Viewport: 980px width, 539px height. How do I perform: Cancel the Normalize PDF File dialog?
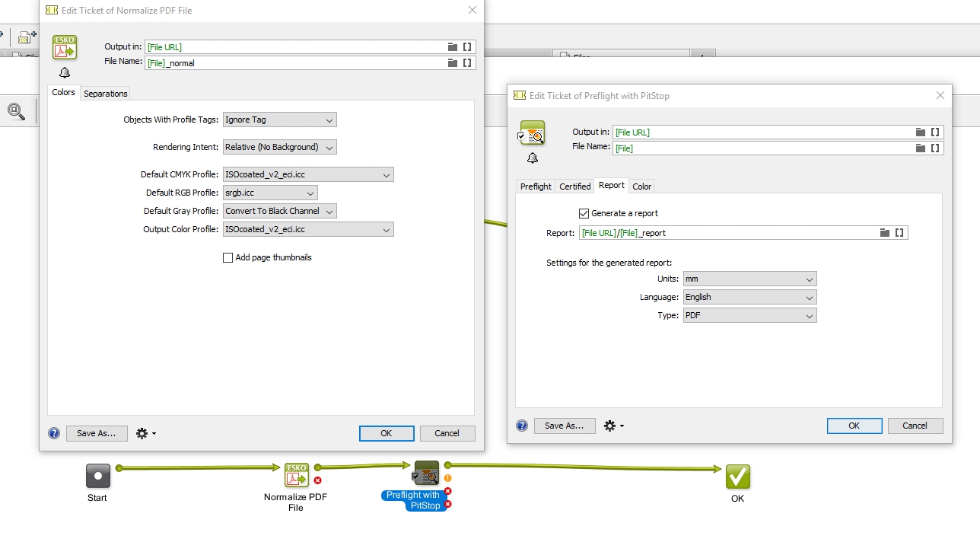pyautogui.click(x=447, y=433)
